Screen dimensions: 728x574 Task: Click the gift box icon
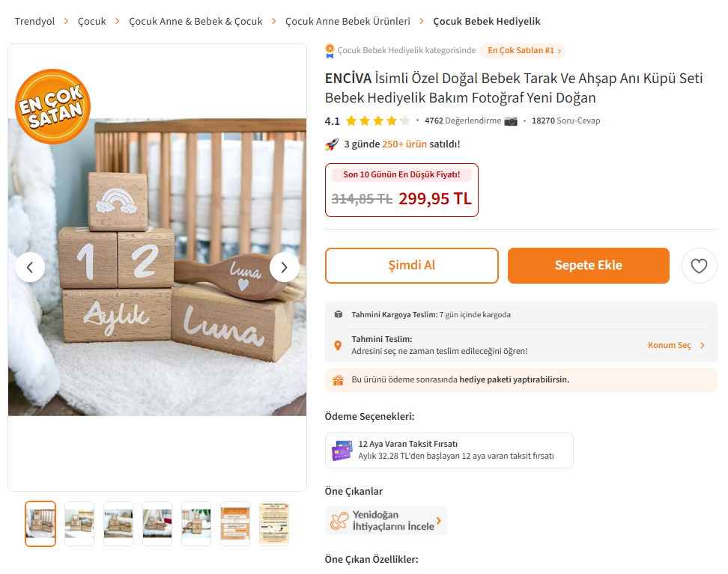(x=338, y=380)
